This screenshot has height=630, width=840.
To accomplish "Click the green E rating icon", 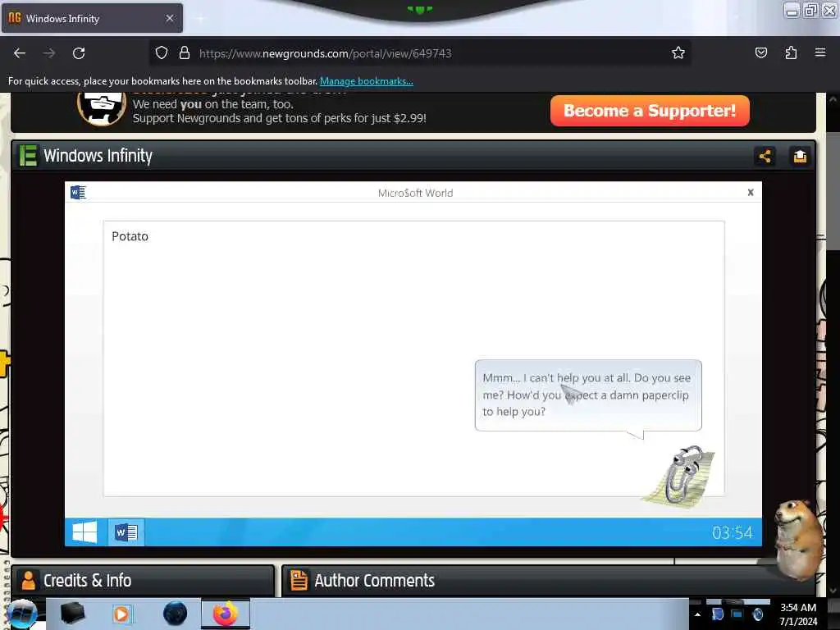I will pyautogui.click(x=28, y=155).
